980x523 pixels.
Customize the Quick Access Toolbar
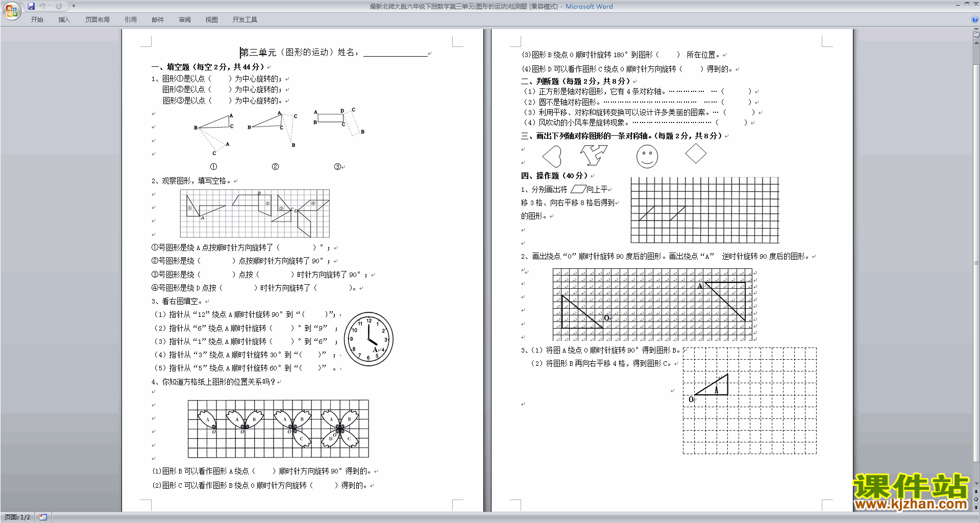click(x=73, y=6)
